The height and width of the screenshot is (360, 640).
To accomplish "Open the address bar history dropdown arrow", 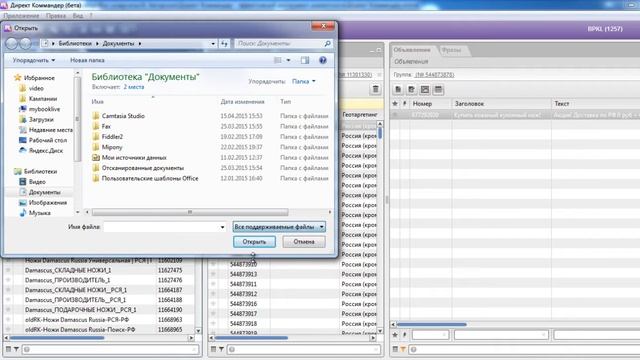I will click(213, 43).
